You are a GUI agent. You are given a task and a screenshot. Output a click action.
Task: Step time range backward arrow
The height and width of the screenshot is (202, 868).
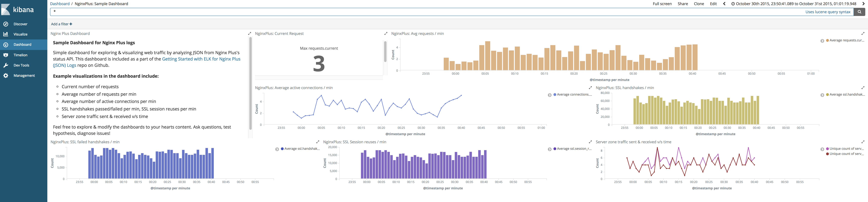[724, 4]
